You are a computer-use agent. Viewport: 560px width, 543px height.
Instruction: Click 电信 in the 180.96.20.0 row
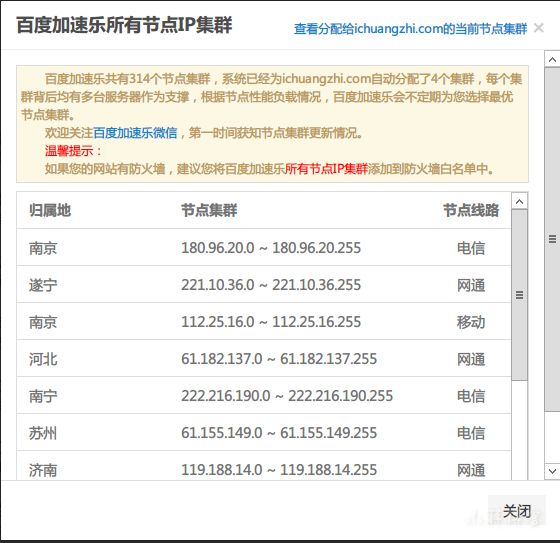tap(471, 248)
